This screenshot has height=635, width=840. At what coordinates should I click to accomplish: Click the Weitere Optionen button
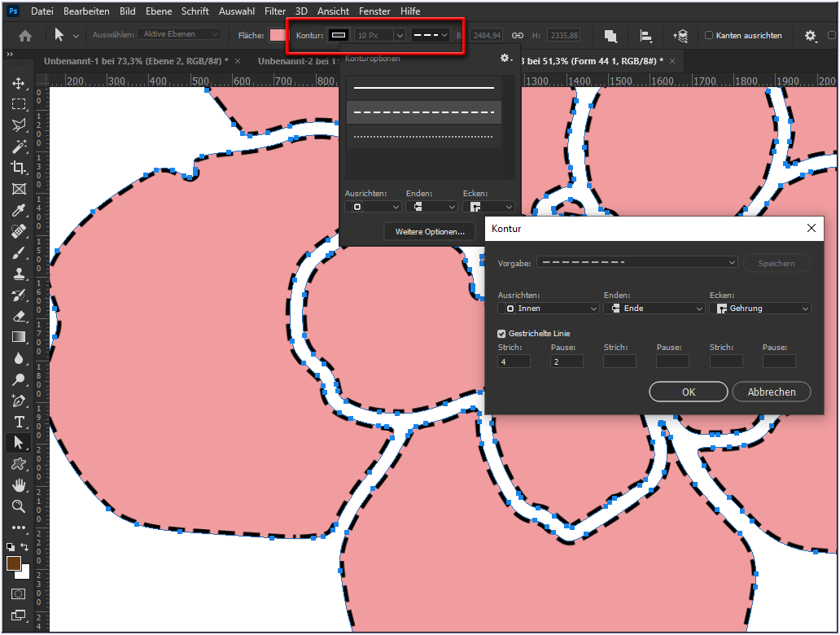(x=429, y=232)
